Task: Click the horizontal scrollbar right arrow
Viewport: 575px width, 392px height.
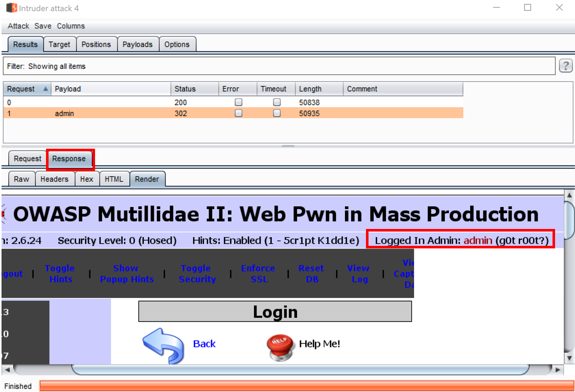Action: pyautogui.click(x=558, y=370)
